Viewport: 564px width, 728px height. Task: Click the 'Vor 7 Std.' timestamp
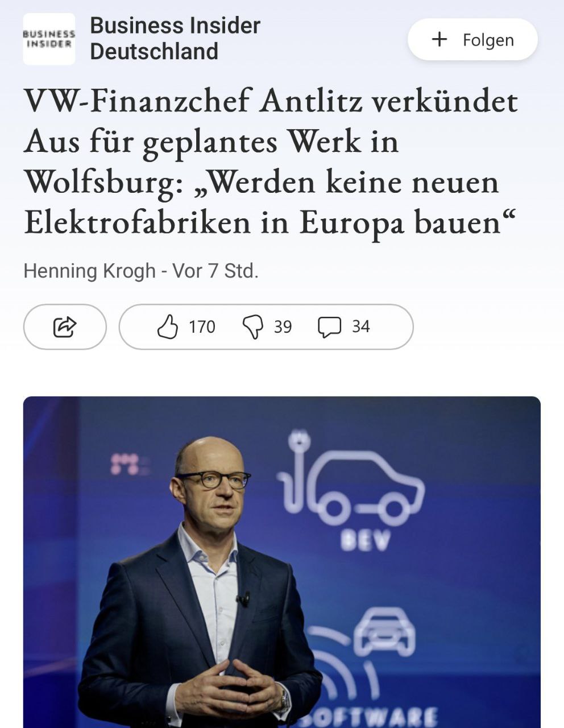click(x=215, y=271)
